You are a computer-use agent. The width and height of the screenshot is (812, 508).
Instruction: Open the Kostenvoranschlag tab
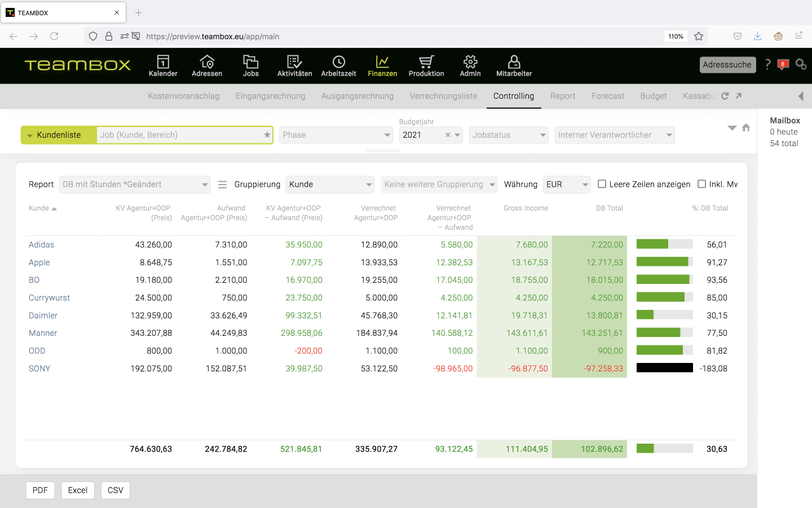pos(183,96)
